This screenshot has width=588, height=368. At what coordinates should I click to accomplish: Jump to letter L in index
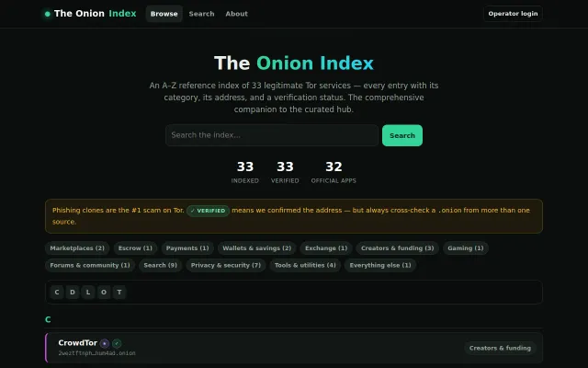click(88, 293)
